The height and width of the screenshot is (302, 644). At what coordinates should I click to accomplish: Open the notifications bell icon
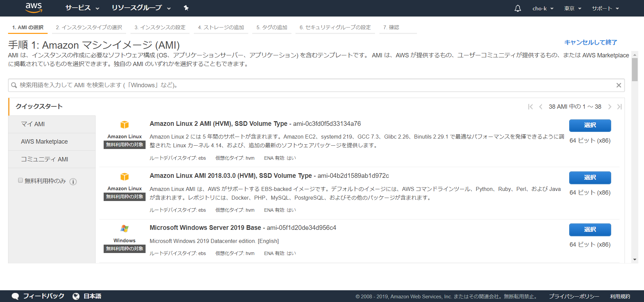[518, 8]
